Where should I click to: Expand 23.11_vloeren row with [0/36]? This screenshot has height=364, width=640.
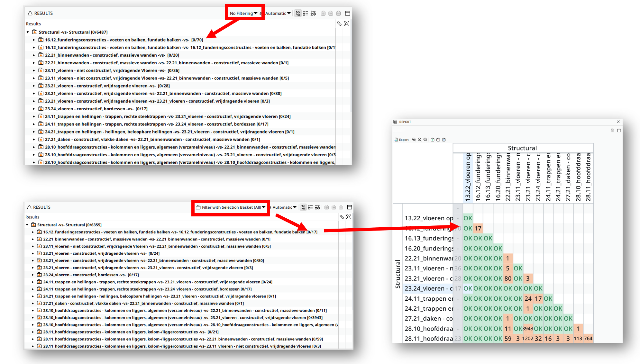pyautogui.click(x=34, y=70)
